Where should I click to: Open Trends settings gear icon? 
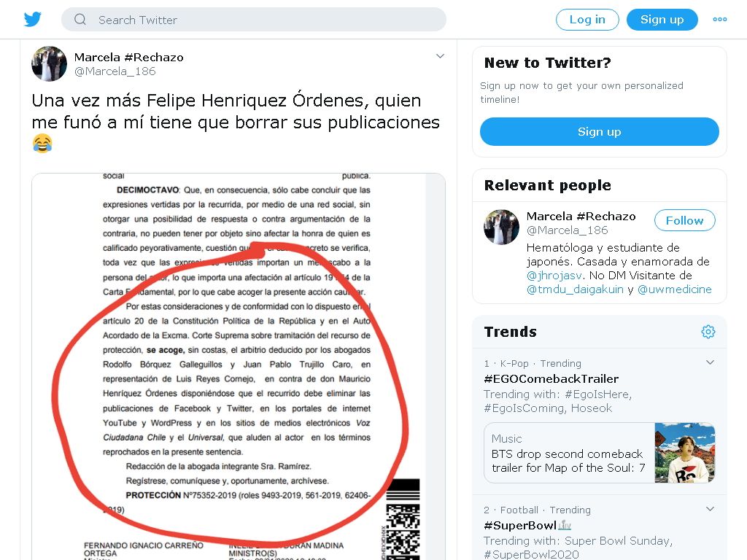pos(708,332)
